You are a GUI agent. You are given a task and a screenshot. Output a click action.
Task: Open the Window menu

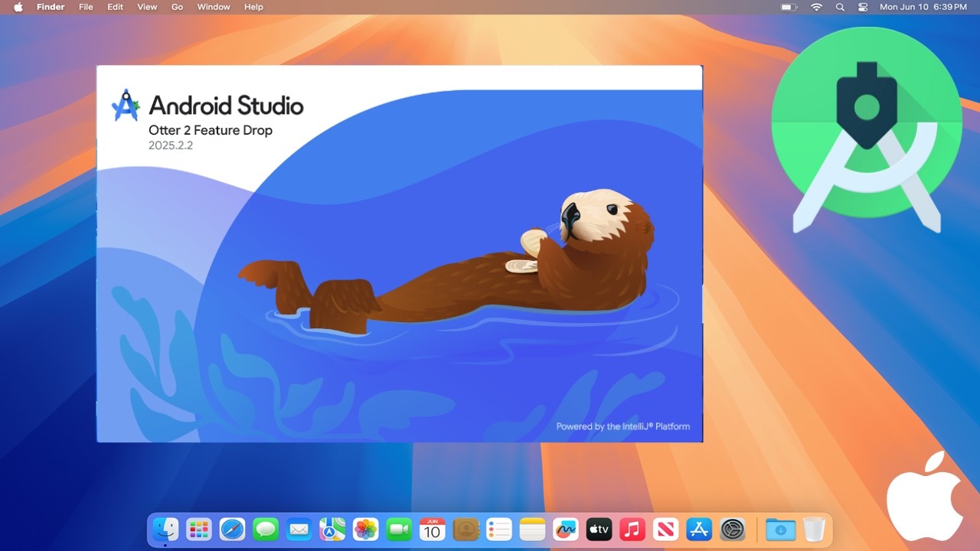coord(214,7)
